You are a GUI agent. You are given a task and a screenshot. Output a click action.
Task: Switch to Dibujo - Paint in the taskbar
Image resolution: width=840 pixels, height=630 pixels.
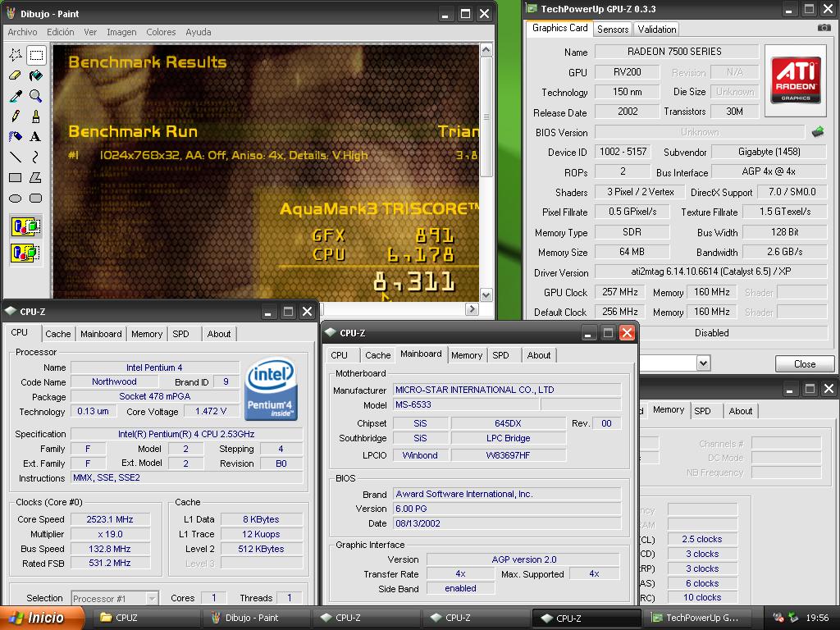256,618
